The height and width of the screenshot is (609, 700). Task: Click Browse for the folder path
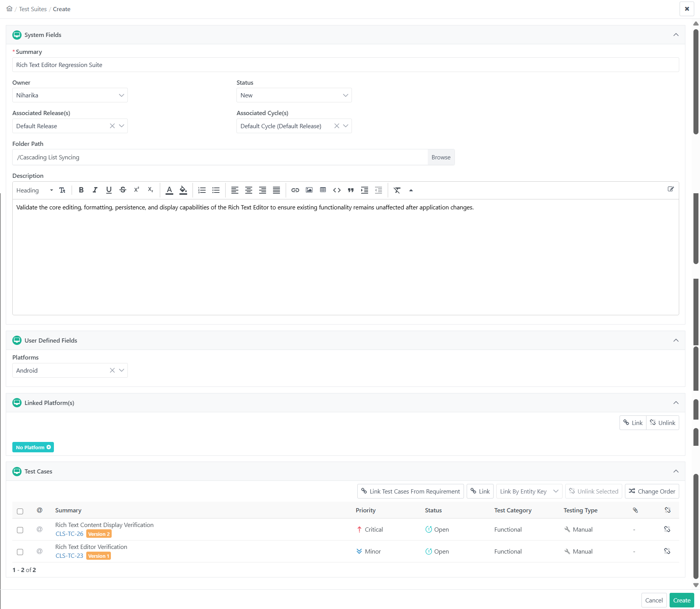[441, 157]
